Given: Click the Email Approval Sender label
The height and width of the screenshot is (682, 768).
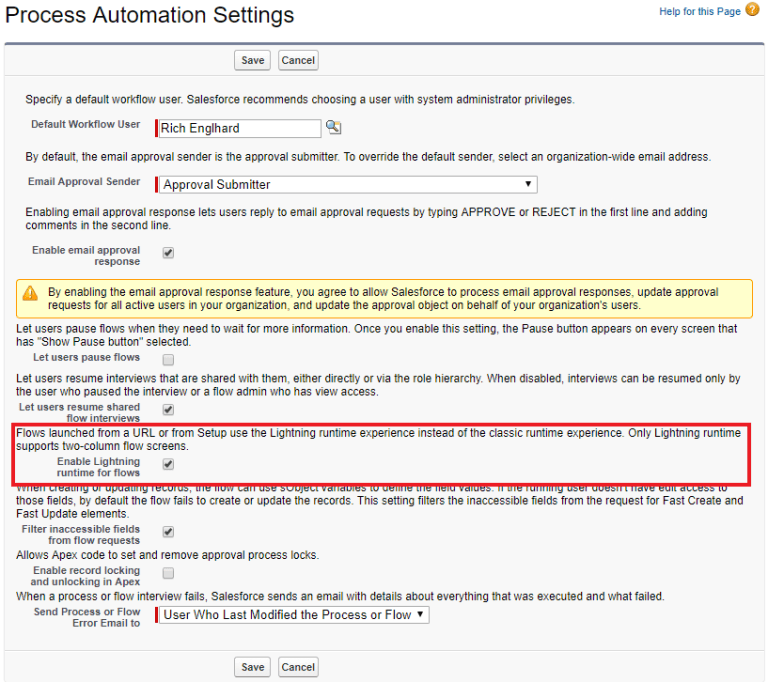Looking at the screenshot, I should point(84,182).
